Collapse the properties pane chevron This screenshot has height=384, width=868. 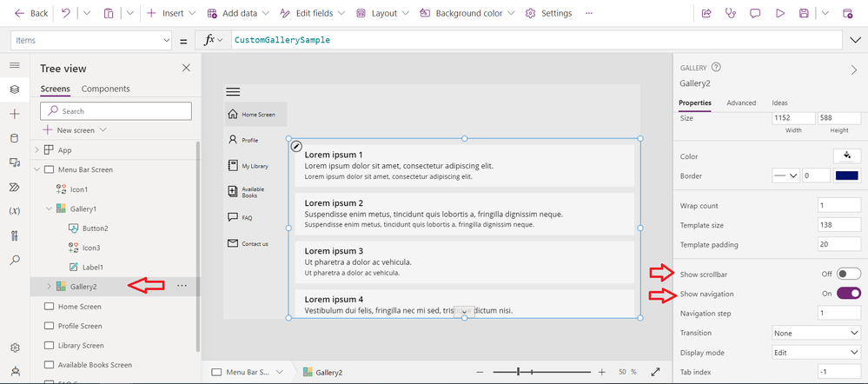tap(853, 70)
